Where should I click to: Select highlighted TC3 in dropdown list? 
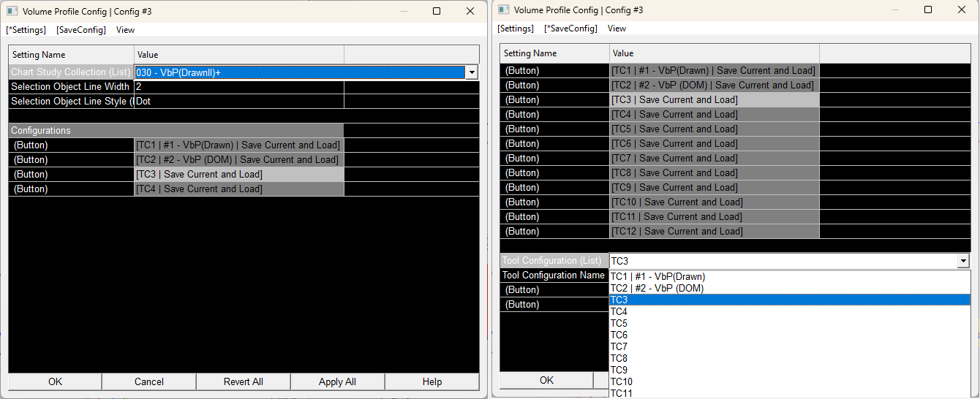[790, 300]
